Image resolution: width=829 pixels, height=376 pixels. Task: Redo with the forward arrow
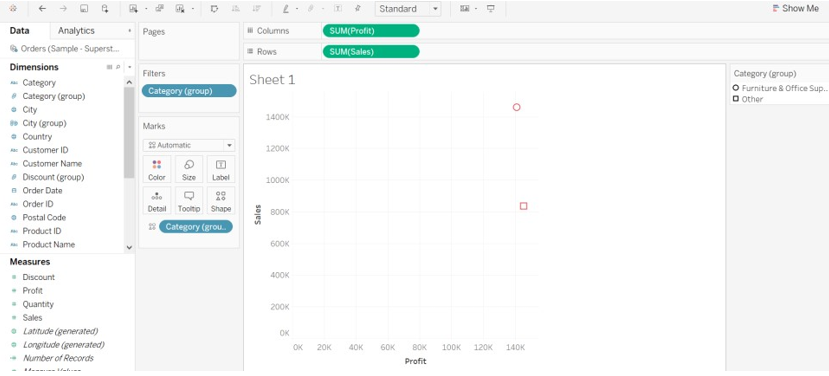coord(63,8)
